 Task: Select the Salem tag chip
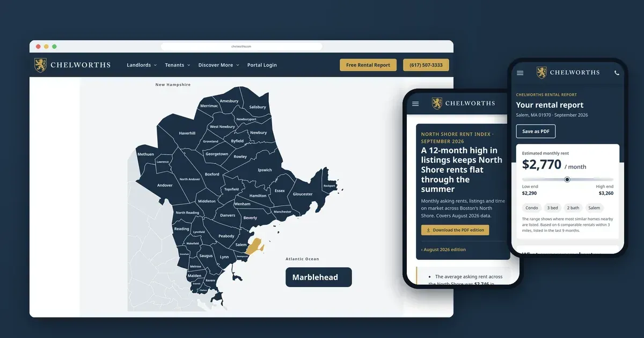click(594, 208)
